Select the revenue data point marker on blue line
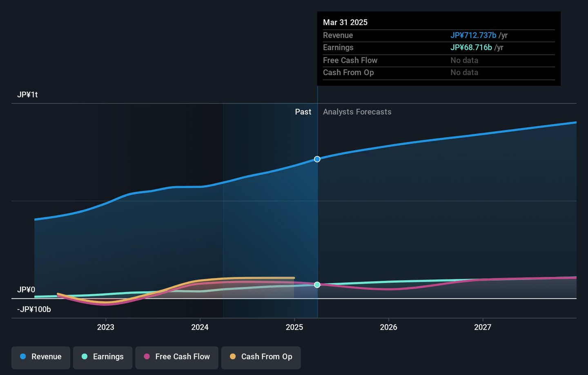This screenshot has width=588, height=375. point(317,159)
